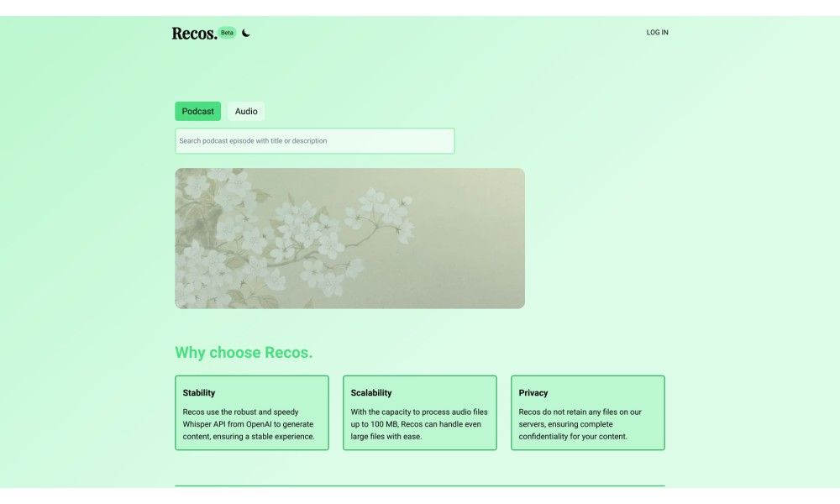This screenshot has height=504, width=840.
Task: Click the cherry blossom banner image
Action: point(349,239)
